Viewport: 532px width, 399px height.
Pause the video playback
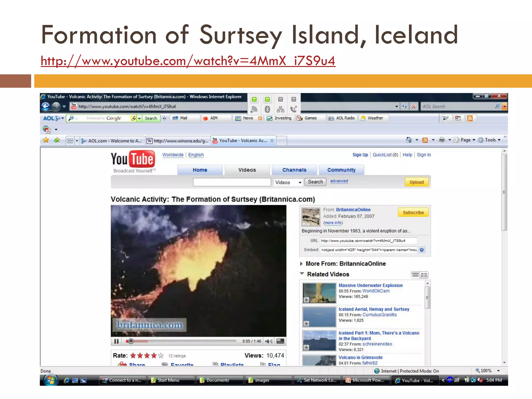[116, 341]
